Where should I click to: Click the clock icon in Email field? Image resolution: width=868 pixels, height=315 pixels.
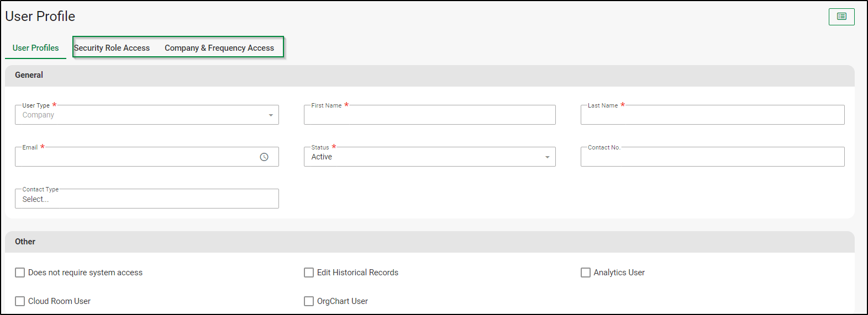pos(264,157)
